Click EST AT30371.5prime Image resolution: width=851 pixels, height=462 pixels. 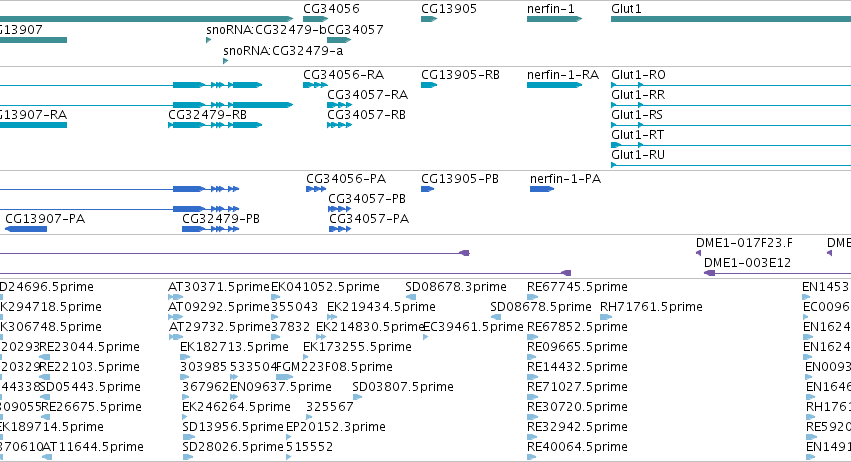(x=219, y=287)
